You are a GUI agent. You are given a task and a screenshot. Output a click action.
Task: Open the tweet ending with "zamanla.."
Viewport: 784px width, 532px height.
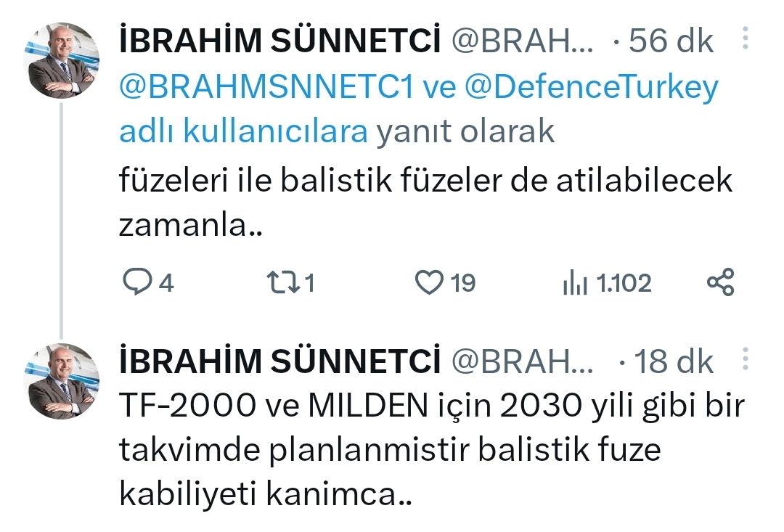coord(425,203)
